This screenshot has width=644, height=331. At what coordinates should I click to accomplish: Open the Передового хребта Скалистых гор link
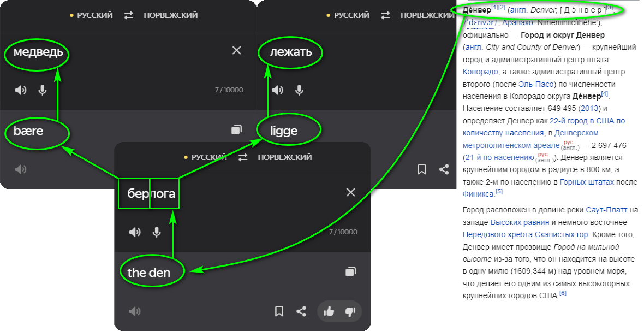[x=526, y=235]
